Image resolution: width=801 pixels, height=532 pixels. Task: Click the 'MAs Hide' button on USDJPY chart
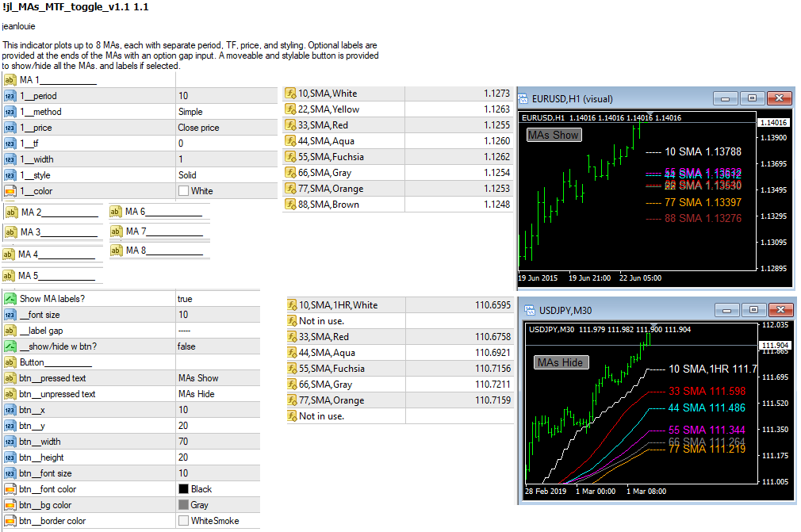coord(561,362)
